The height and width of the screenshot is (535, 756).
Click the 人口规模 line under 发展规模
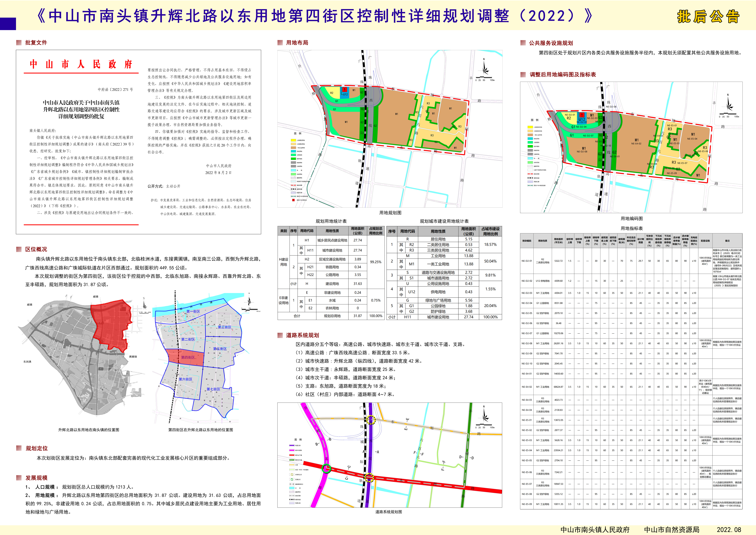[80, 487]
